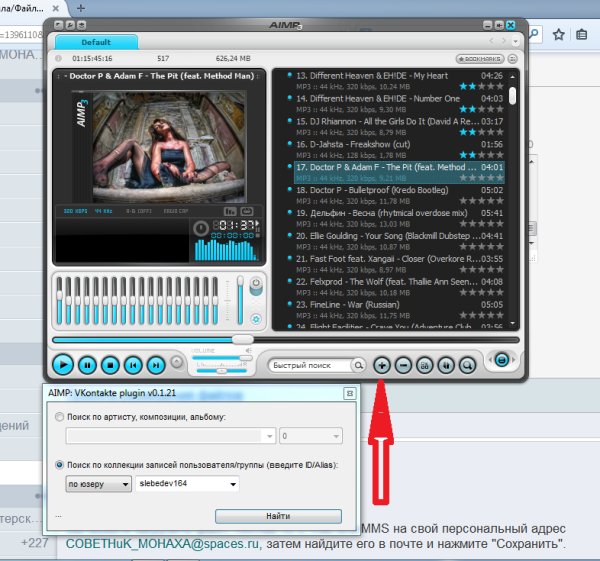Select radio Поиск по коллекции записей пользователя/группы

(59, 465)
